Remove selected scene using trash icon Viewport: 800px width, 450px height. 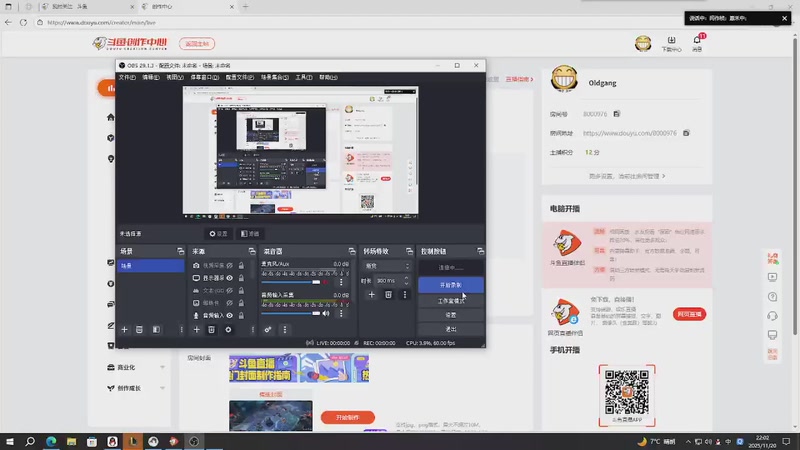point(139,330)
